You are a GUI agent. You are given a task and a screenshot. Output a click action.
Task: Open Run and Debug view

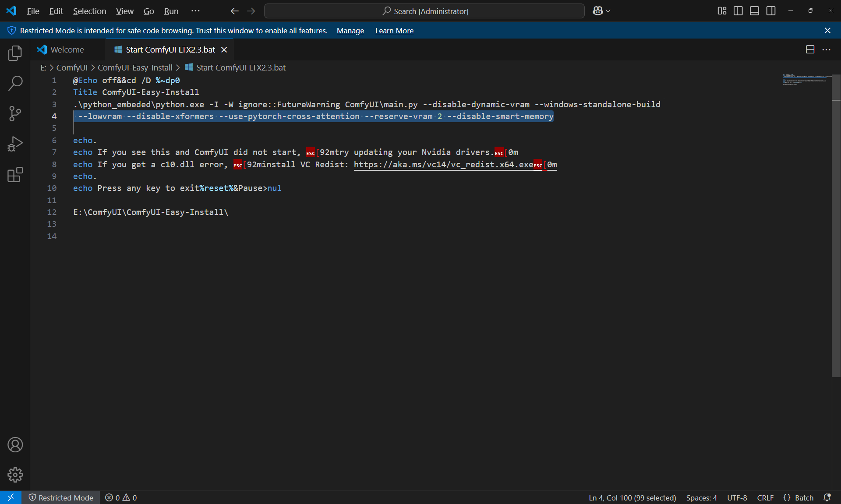[15, 144]
